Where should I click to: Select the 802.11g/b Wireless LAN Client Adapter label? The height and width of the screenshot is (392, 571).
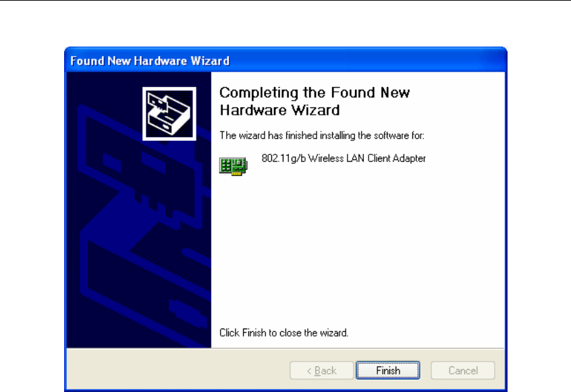(x=344, y=159)
